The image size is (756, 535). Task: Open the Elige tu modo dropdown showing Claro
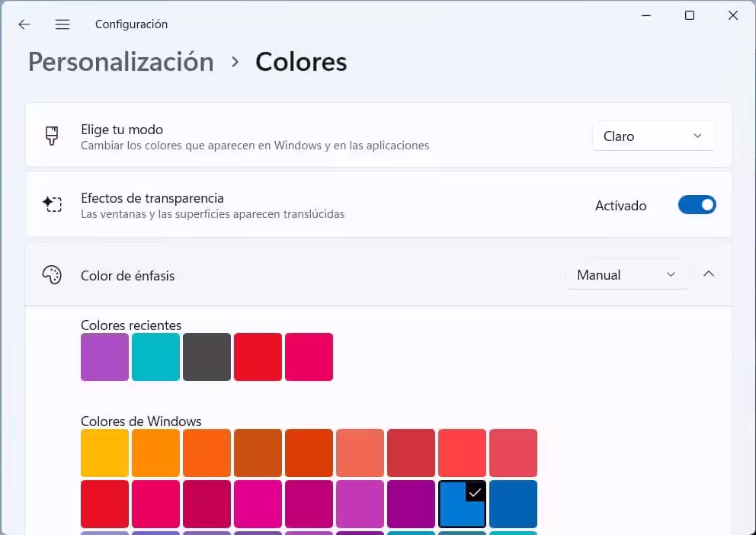pyautogui.click(x=653, y=136)
